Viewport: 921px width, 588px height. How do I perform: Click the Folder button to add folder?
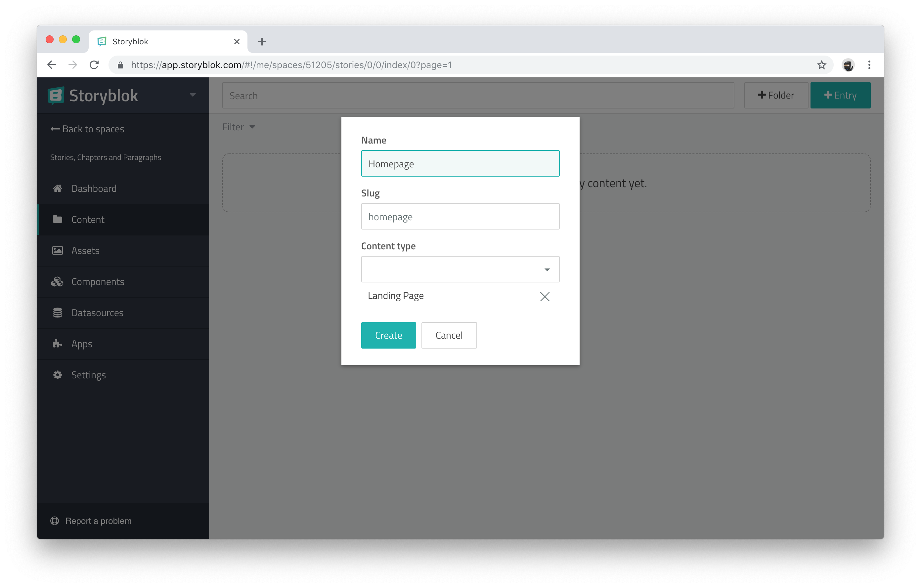click(x=775, y=95)
